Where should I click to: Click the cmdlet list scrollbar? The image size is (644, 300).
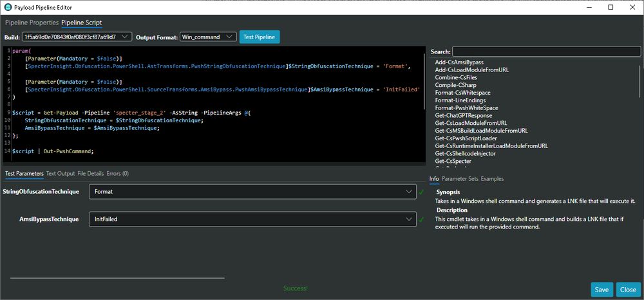tap(640, 81)
